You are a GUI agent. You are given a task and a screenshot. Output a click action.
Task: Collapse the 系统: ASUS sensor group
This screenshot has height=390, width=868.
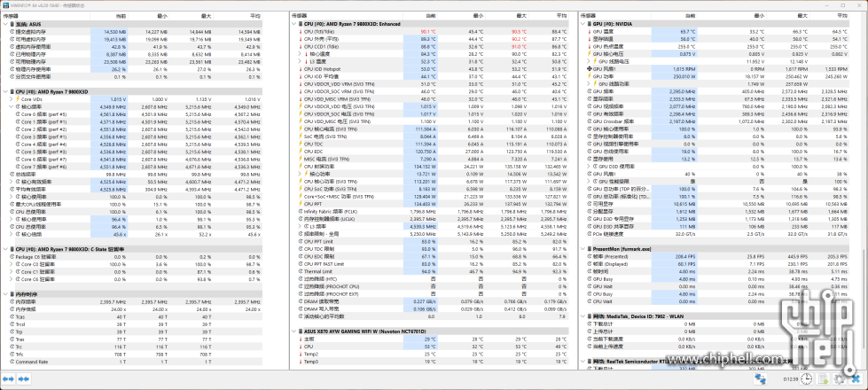[x=5, y=24]
